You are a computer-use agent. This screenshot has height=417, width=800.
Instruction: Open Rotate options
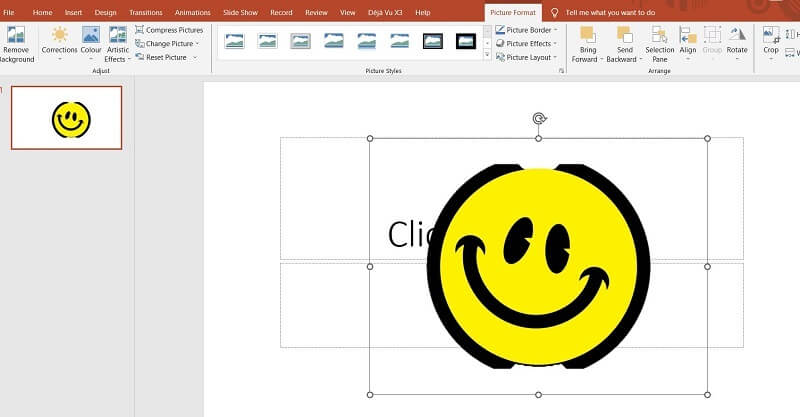[737, 44]
